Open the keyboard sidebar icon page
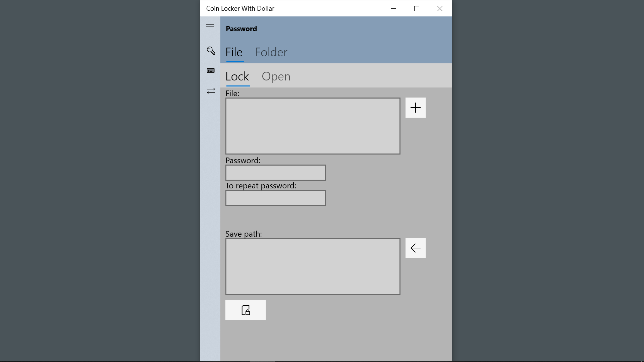 [x=211, y=70]
